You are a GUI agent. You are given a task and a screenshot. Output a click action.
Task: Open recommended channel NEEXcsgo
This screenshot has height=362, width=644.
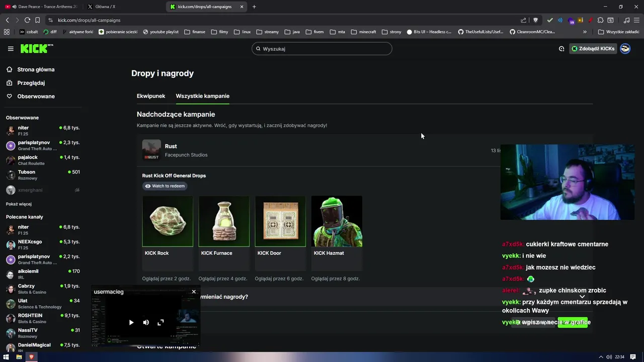(x=43, y=244)
